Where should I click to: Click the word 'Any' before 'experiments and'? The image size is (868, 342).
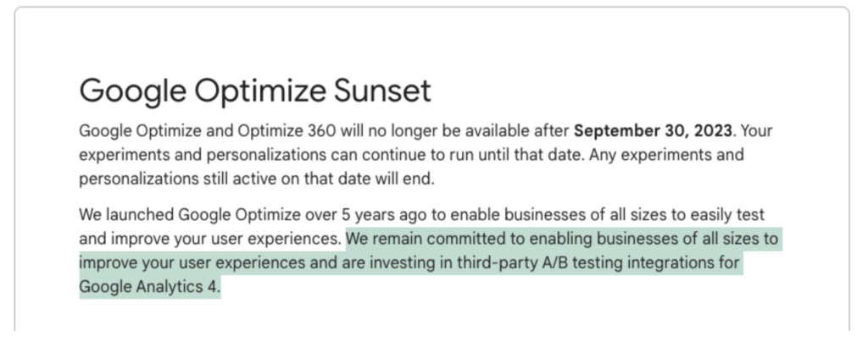(601, 156)
